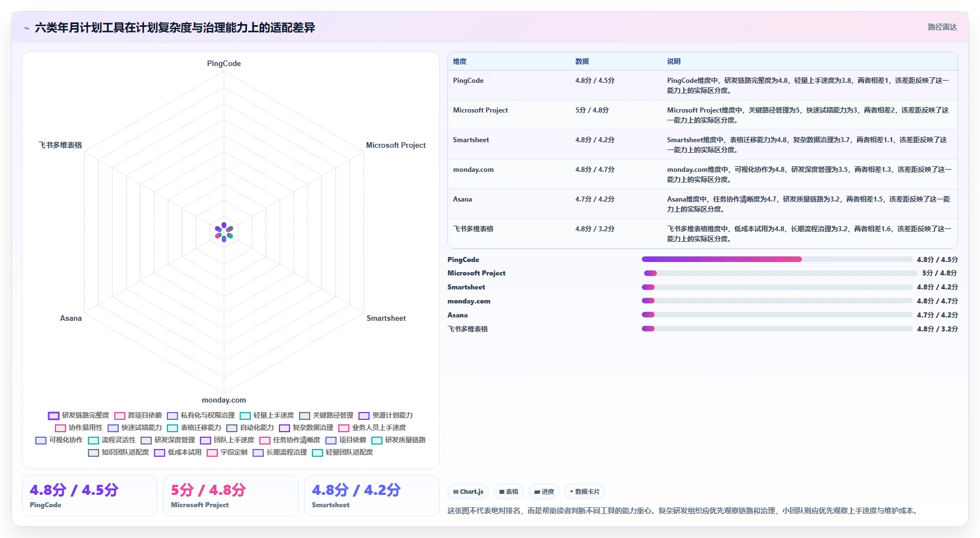Viewport: 980px width, 538px height.
Task: Click the 字段定制 legend entry
Action: (x=227, y=452)
